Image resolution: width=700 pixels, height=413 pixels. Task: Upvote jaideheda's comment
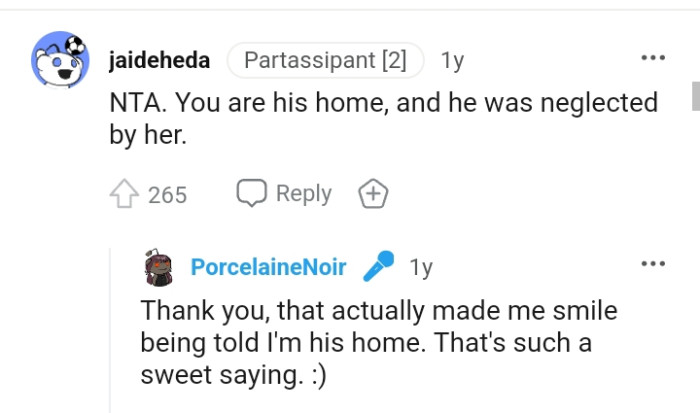[x=126, y=195]
